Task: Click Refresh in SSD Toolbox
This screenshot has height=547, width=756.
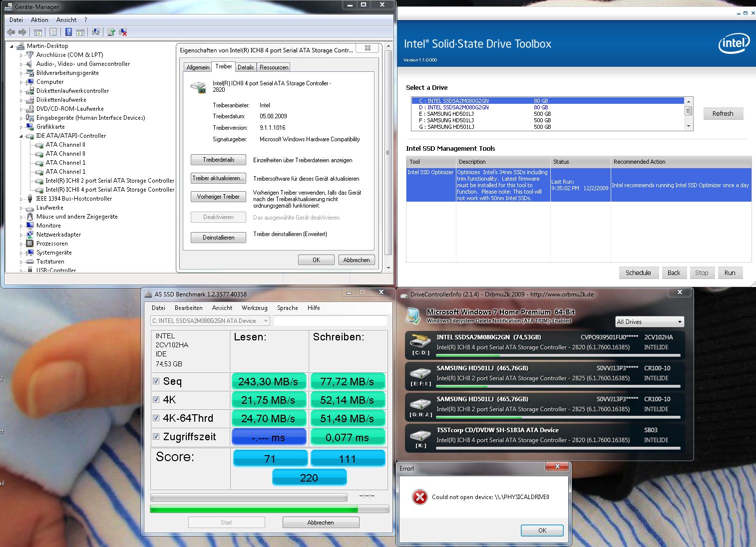Action: coord(723,113)
